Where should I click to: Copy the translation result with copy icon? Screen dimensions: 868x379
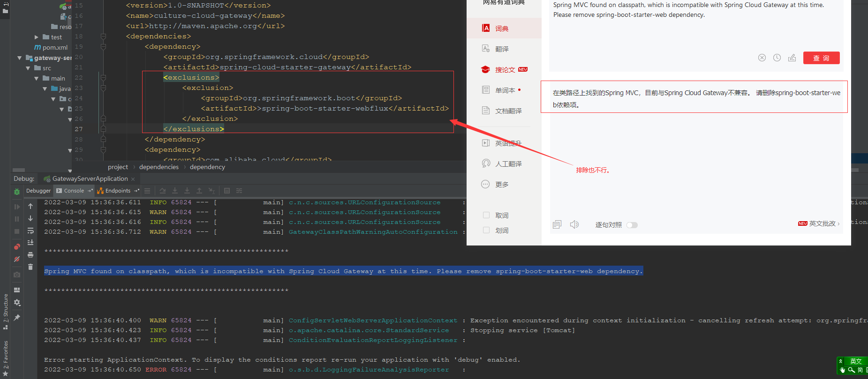[557, 224]
